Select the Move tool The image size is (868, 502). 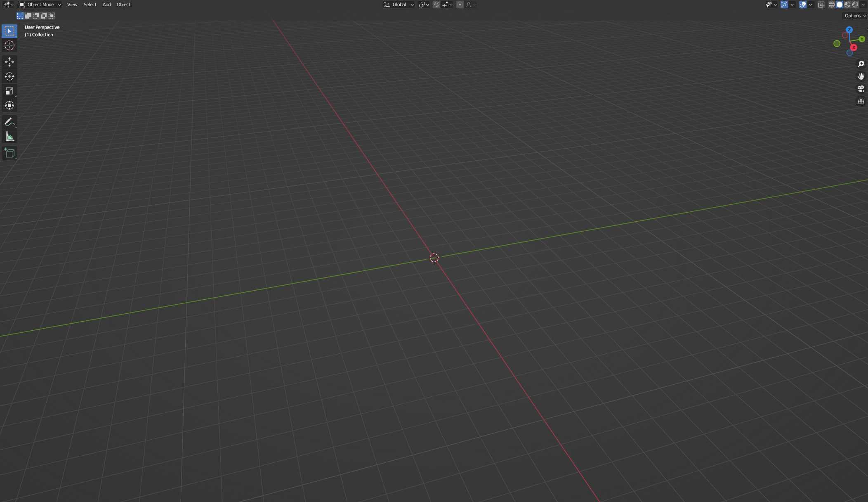tap(9, 62)
